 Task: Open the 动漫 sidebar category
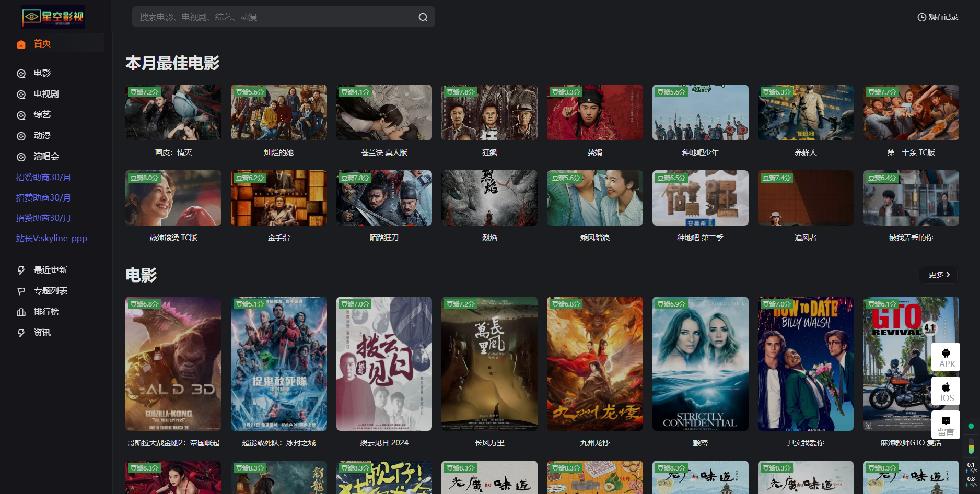[42, 136]
